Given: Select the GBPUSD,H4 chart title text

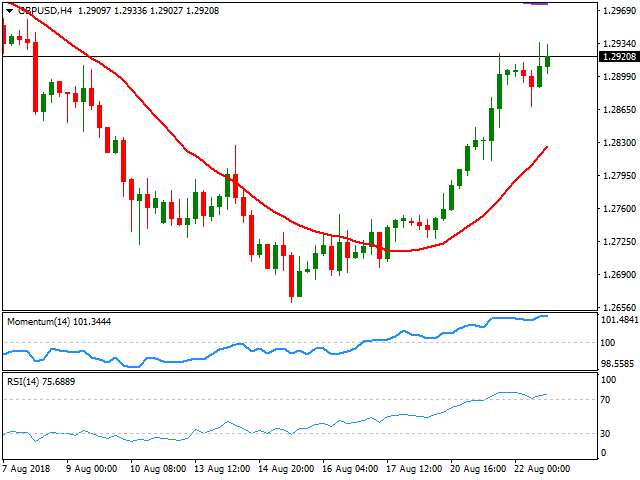Looking at the screenshot, I should 45,11.
